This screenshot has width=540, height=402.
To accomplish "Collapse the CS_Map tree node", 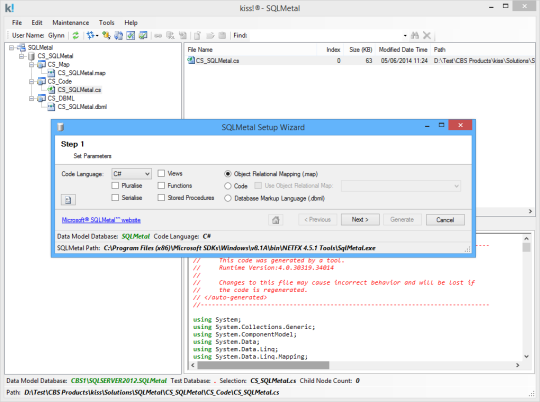I will [x=32, y=64].
